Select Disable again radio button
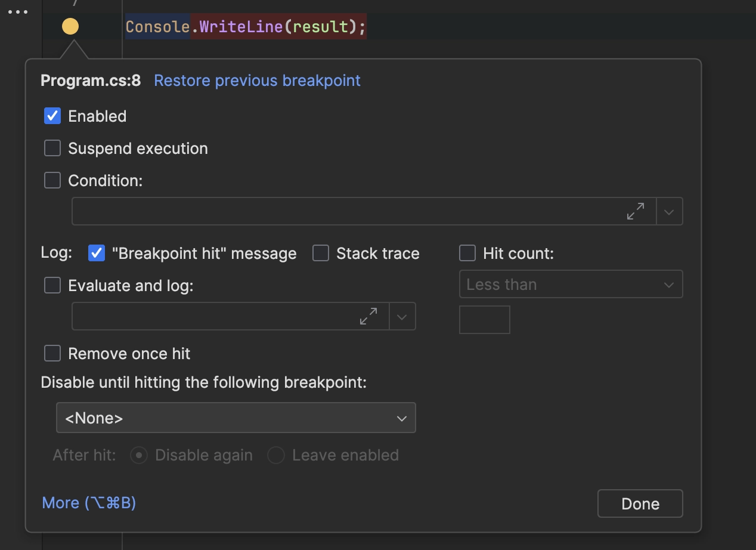This screenshot has width=756, height=550. [x=139, y=455]
